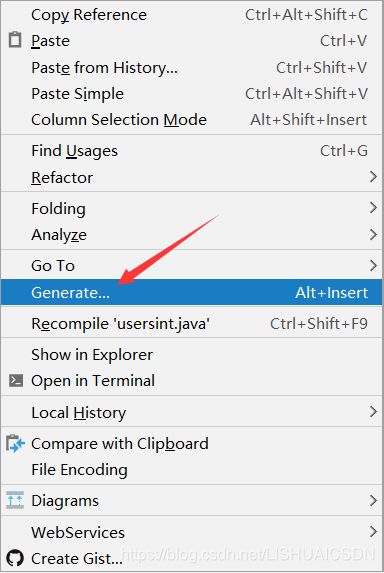Choose Copy Reference from the menu

(x=191, y=15)
